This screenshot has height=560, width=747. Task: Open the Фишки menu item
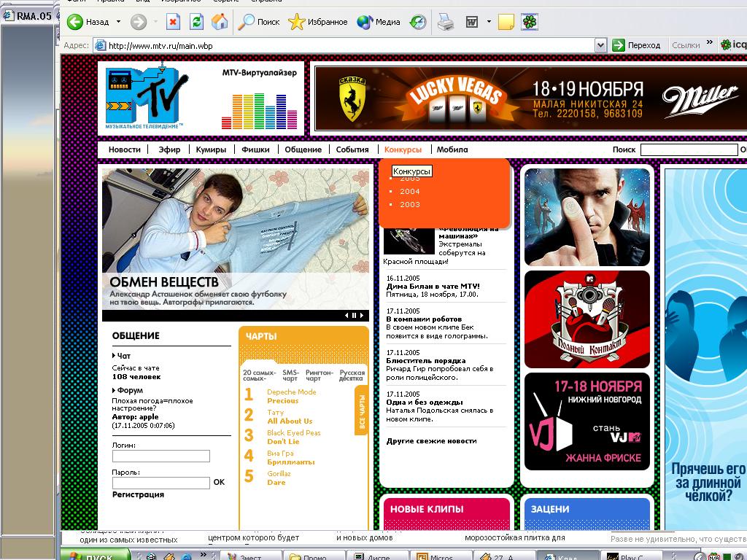pyautogui.click(x=255, y=149)
